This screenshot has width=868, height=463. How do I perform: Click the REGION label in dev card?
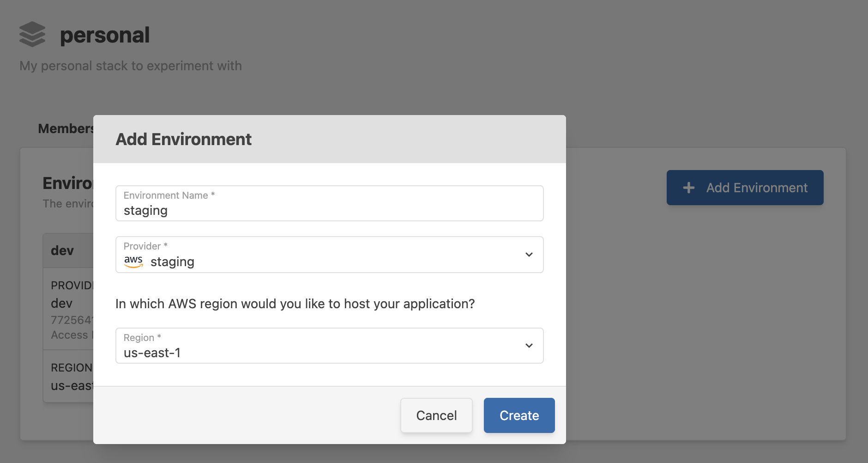(72, 367)
